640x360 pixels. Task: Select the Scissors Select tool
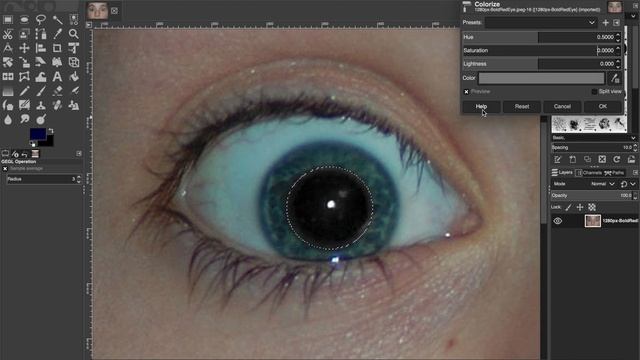click(8, 34)
